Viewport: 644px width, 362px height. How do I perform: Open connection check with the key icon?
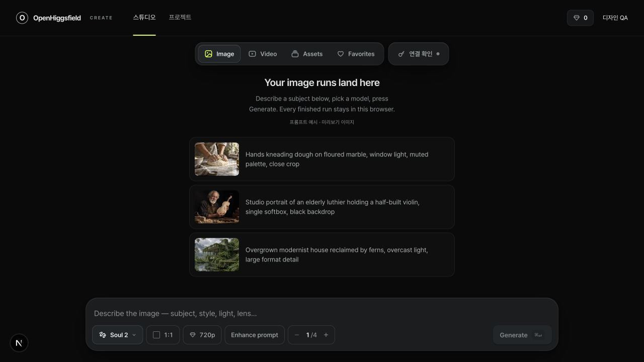tap(401, 54)
